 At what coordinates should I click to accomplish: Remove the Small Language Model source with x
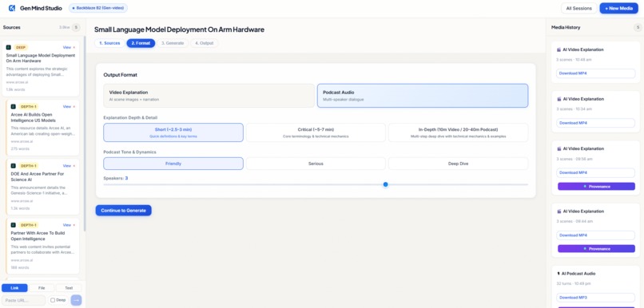74,48
